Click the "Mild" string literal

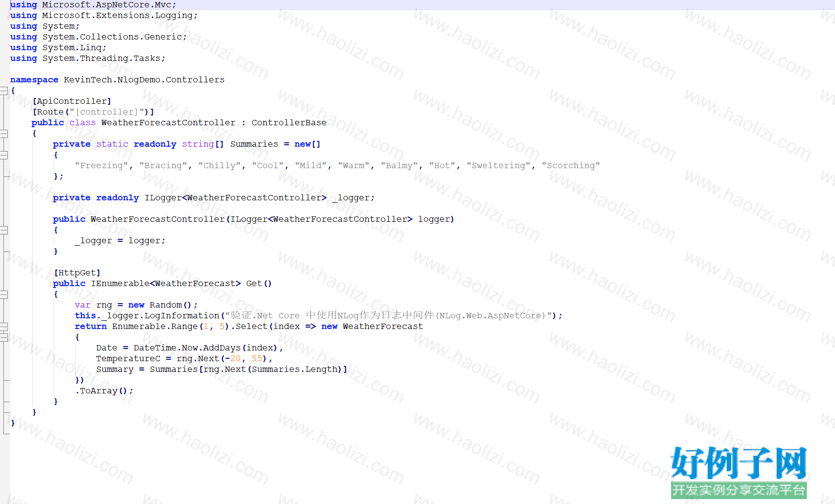(311, 166)
